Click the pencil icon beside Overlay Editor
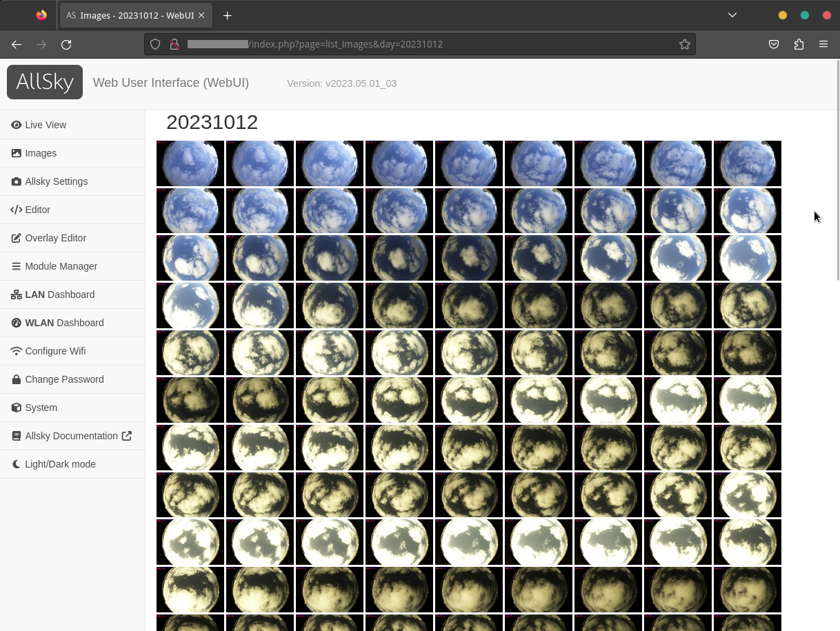This screenshot has width=840, height=631. (x=17, y=238)
